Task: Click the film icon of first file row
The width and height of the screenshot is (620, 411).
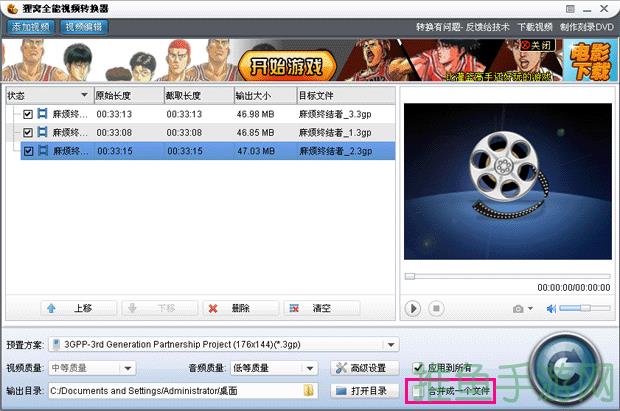Action: pos(43,115)
